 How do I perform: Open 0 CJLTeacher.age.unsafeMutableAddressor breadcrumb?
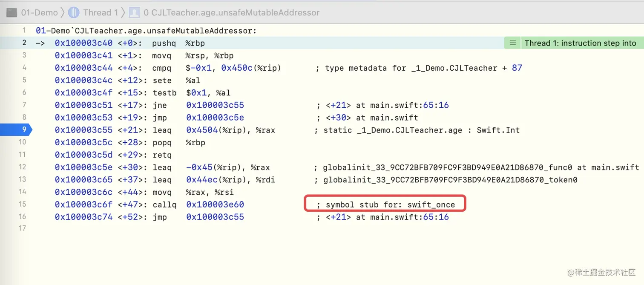[x=232, y=12]
